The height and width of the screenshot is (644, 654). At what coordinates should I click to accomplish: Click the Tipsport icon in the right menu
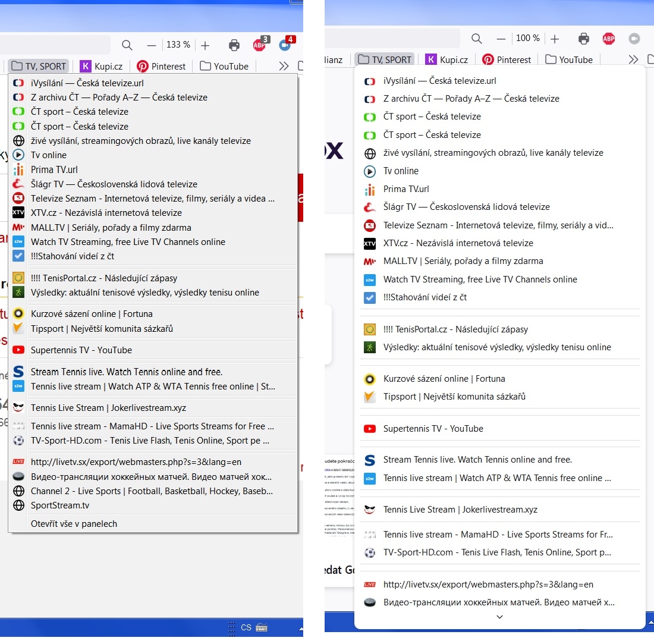click(x=370, y=397)
